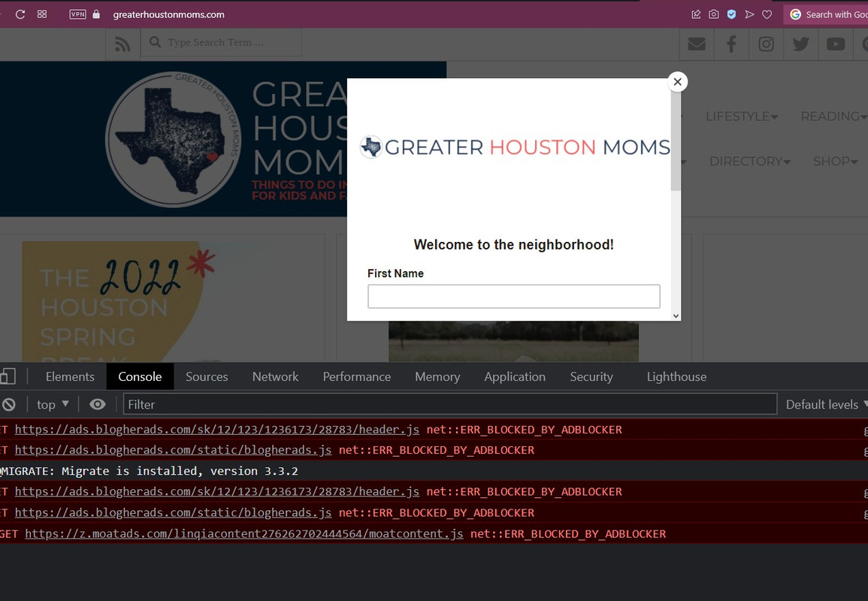The width and height of the screenshot is (868, 601).
Task: Click the Greater Houston Moms popup logo
Action: click(x=515, y=147)
